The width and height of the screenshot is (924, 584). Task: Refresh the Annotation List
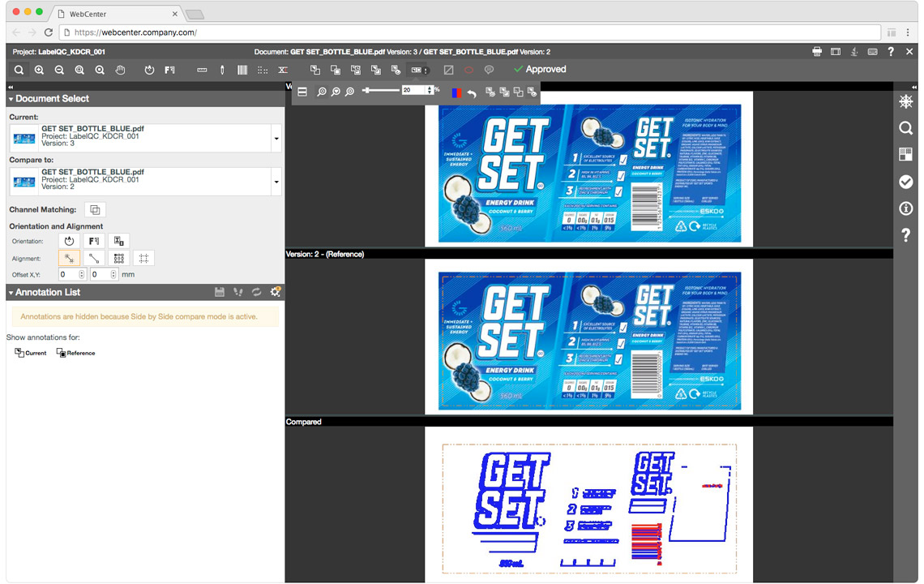point(255,292)
